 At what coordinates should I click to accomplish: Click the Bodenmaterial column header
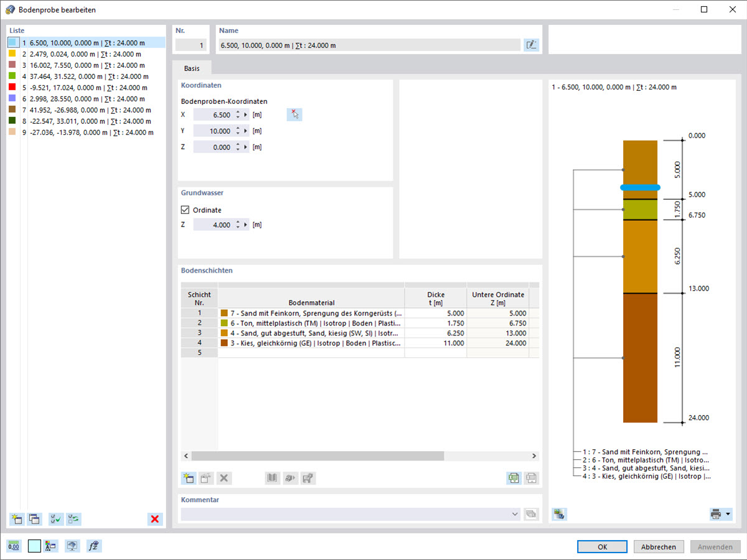[311, 298]
